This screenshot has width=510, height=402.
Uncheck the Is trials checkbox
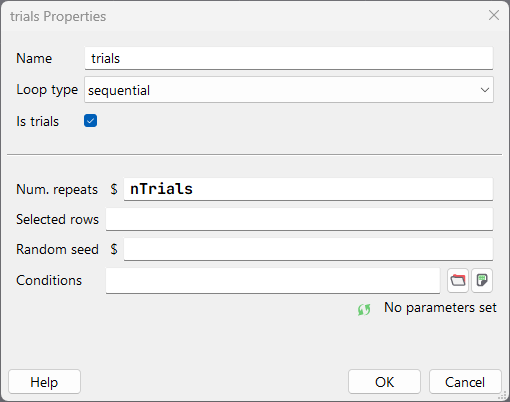tap(90, 121)
